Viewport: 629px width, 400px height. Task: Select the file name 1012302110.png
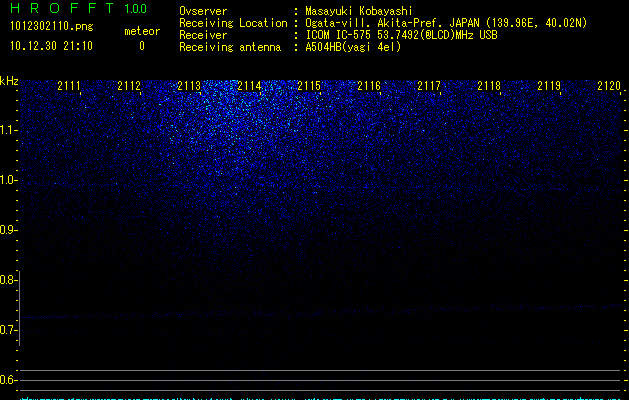tap(52, 27)
